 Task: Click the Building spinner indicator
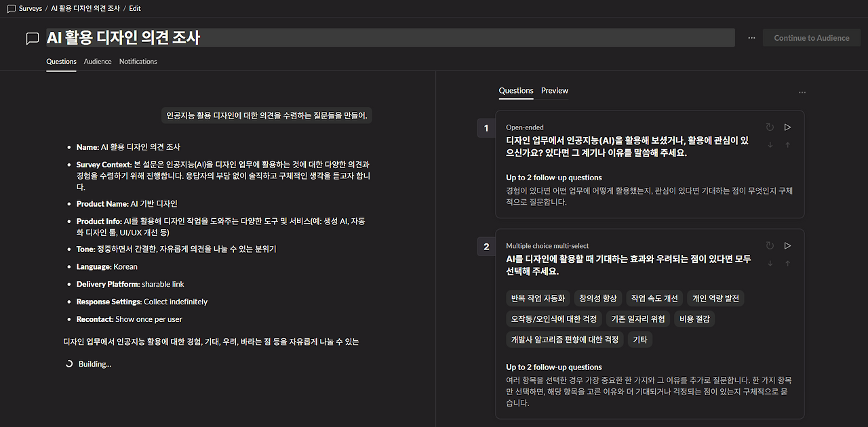click(x=69, y=364)
